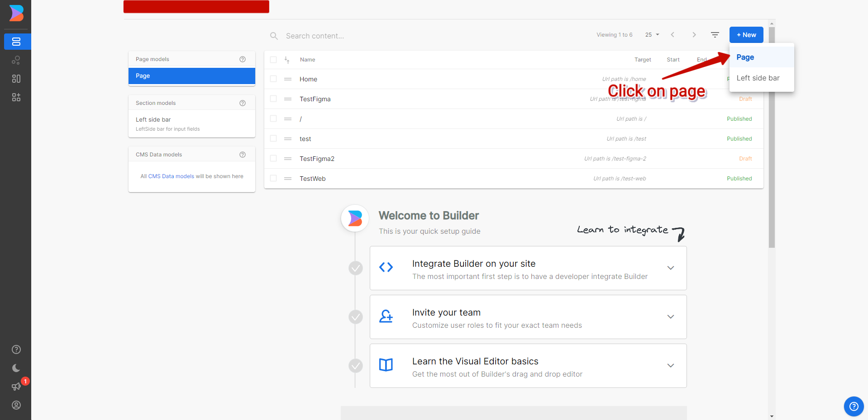Click "Url path is /test-web" text
868x420 pixels.
pos(620,179)
